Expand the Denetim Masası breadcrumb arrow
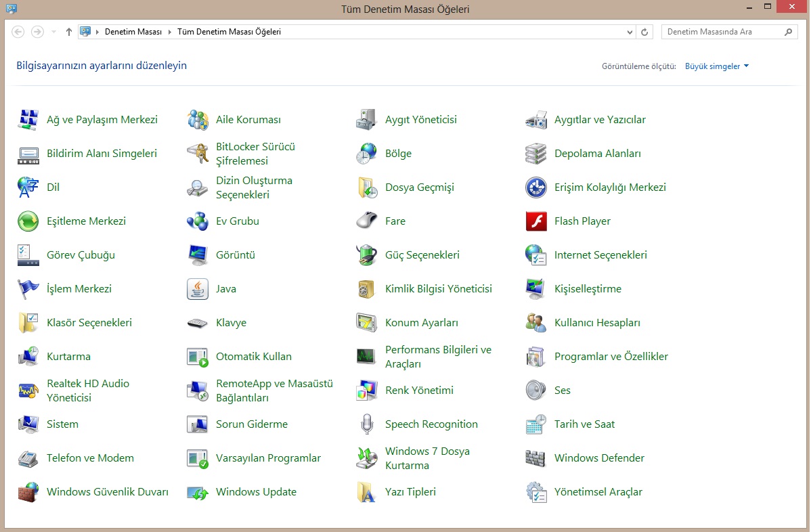Image resolution: width=811 pixels, height=532 pixels. pyautogui.click(x=170, y=32)
